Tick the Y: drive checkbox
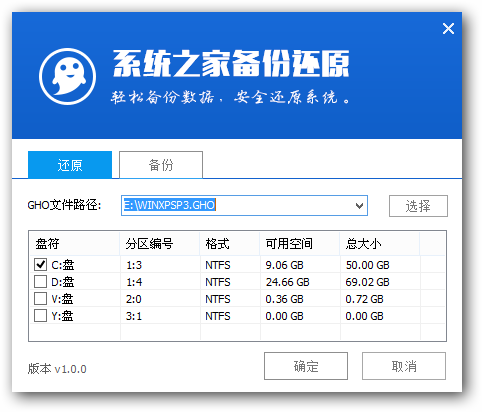The height and width of the screenshot is (412, 482). click(x=41, y=316)
